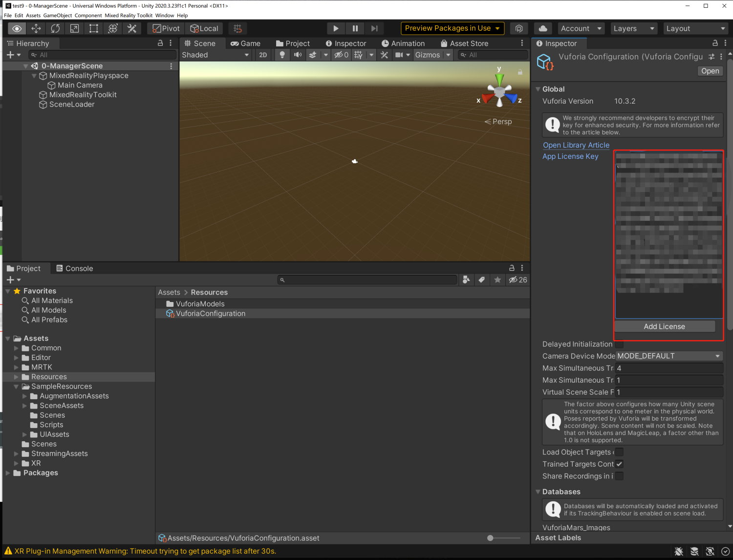This screenshot has height=560, width=733.
Task: Click the scene view gizmo lock icon
Action: click(x=520, y=72)
